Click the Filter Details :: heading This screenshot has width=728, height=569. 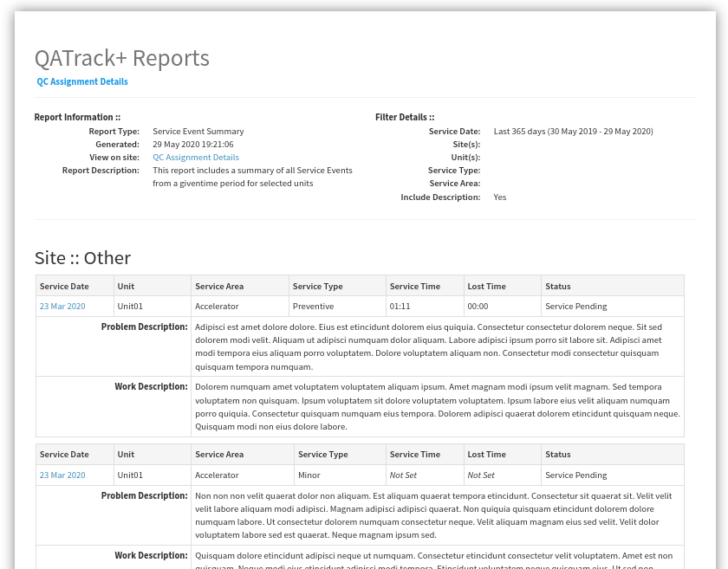coord(405,118)
